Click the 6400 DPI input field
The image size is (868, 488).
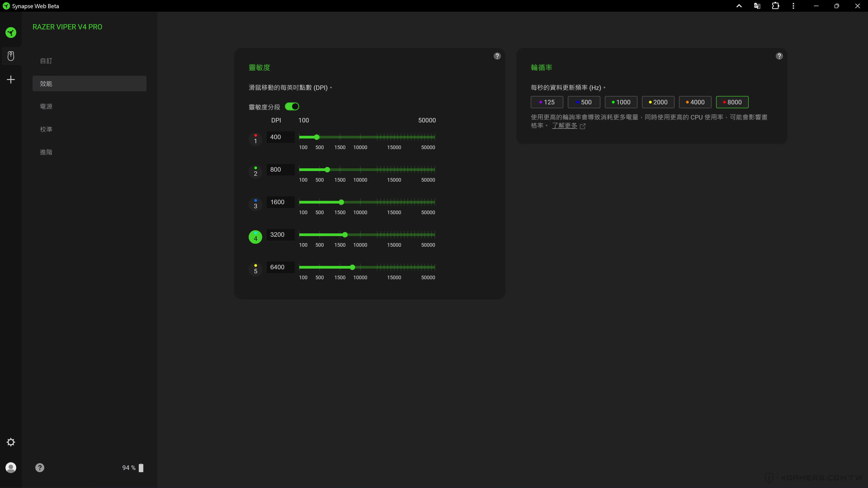point(281,267)
